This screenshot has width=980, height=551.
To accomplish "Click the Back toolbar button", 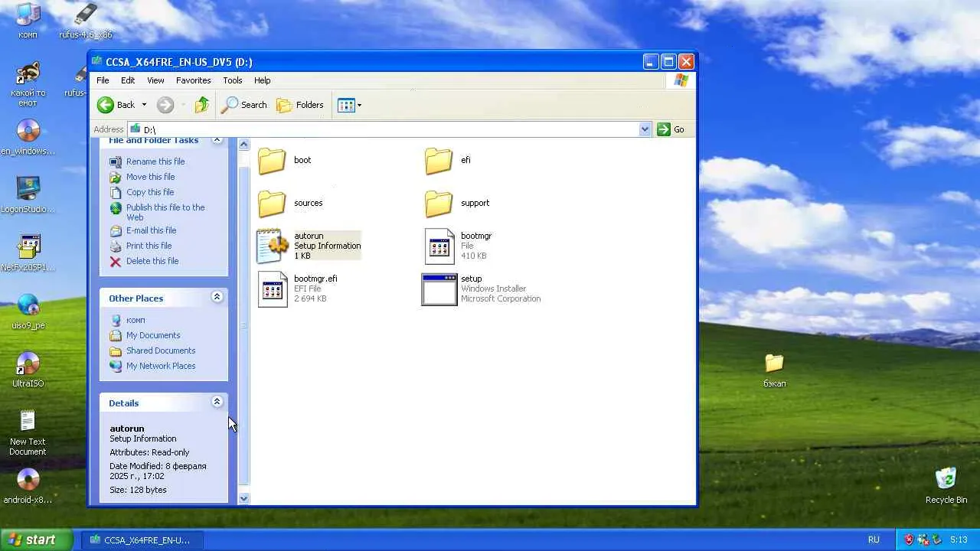I will 116,105.
